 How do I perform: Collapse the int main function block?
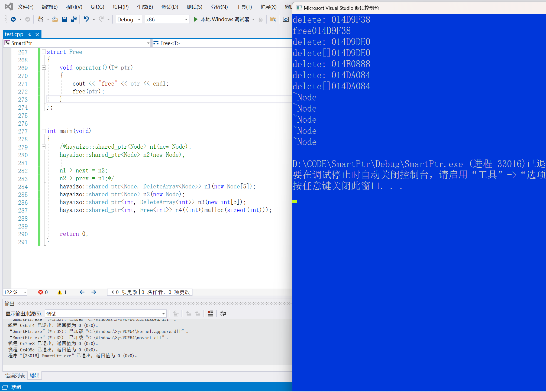(x=44, y=131)
